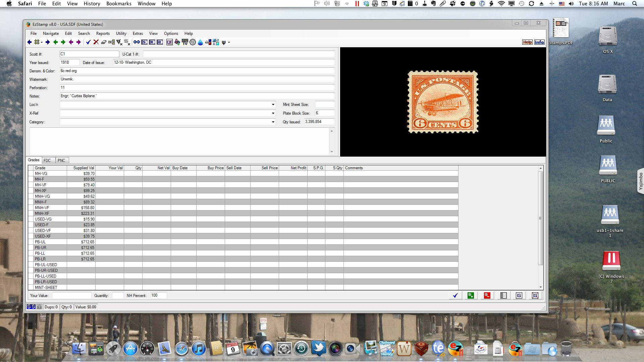The height and width of the screenshot is (362, 644).
Task: Click the Your Value input field
Action: pyautogui.click(x=71, y=295)
